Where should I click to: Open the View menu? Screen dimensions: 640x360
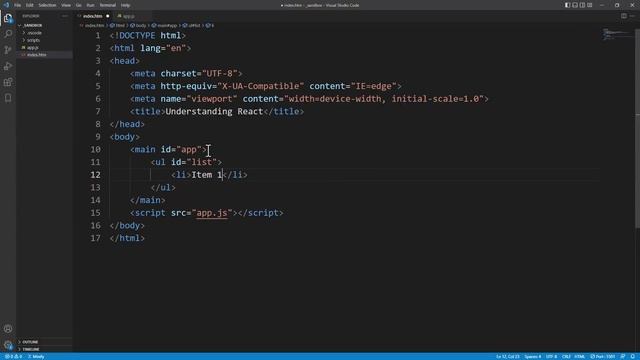tap(66, 5)
